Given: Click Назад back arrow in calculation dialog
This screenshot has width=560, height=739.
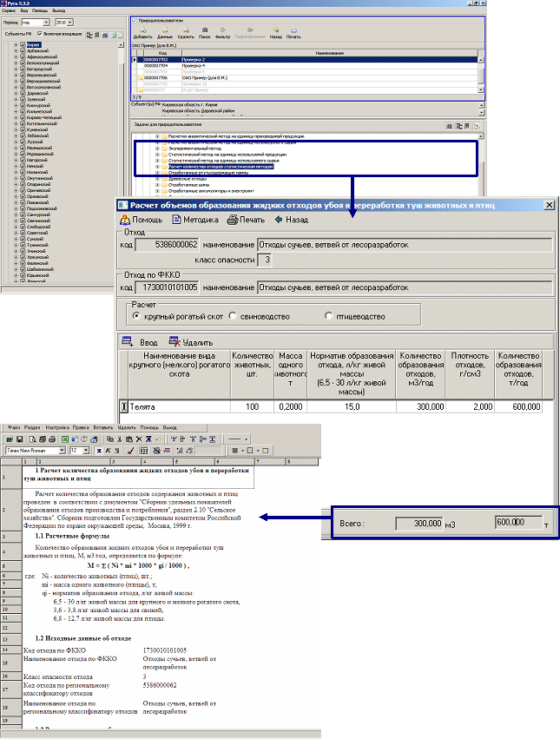Looking at the screenshot, I should pyautogui.click(x=279, y=221).
